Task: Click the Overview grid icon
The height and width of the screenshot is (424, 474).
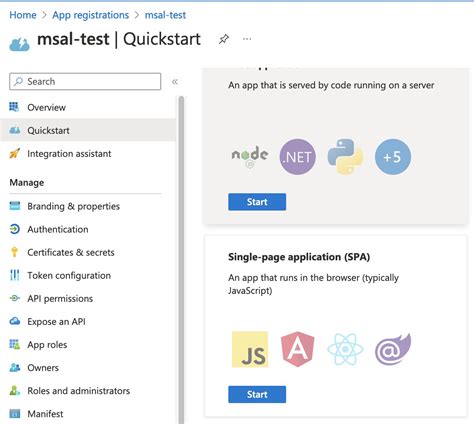Action: 14,107
